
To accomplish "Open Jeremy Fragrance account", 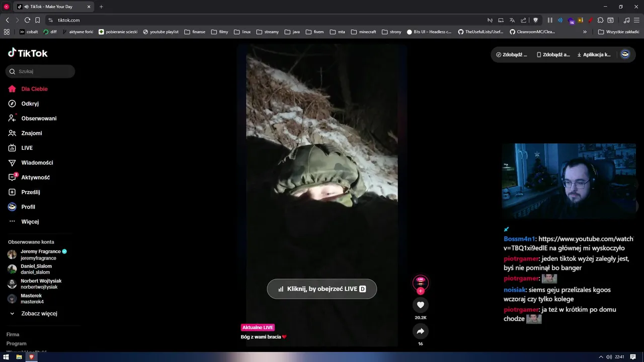I will [38, 254].
